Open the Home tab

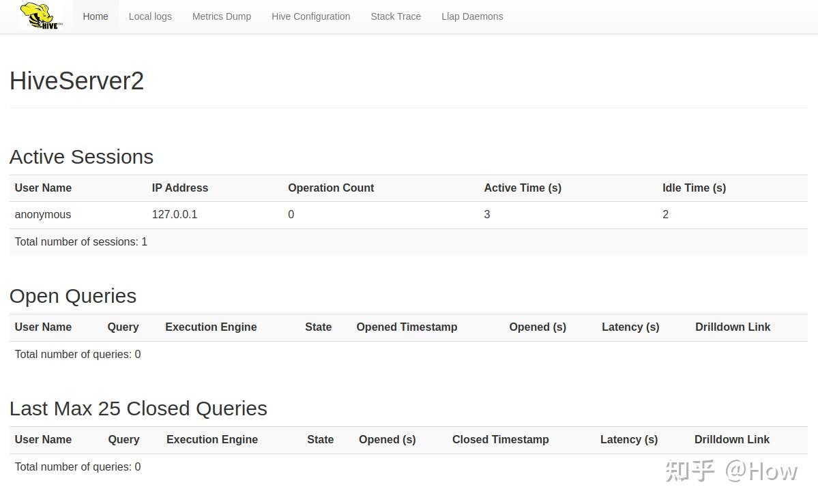click(x=96, y=16)
